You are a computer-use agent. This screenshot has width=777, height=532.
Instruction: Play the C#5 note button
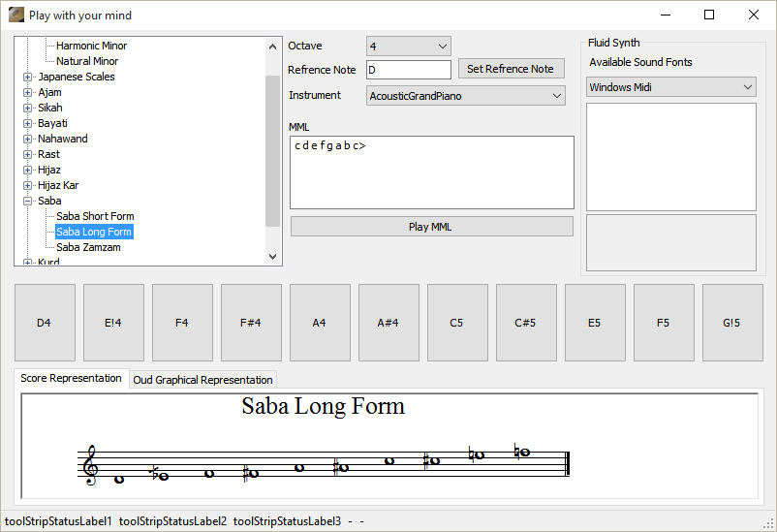(526, 323)
